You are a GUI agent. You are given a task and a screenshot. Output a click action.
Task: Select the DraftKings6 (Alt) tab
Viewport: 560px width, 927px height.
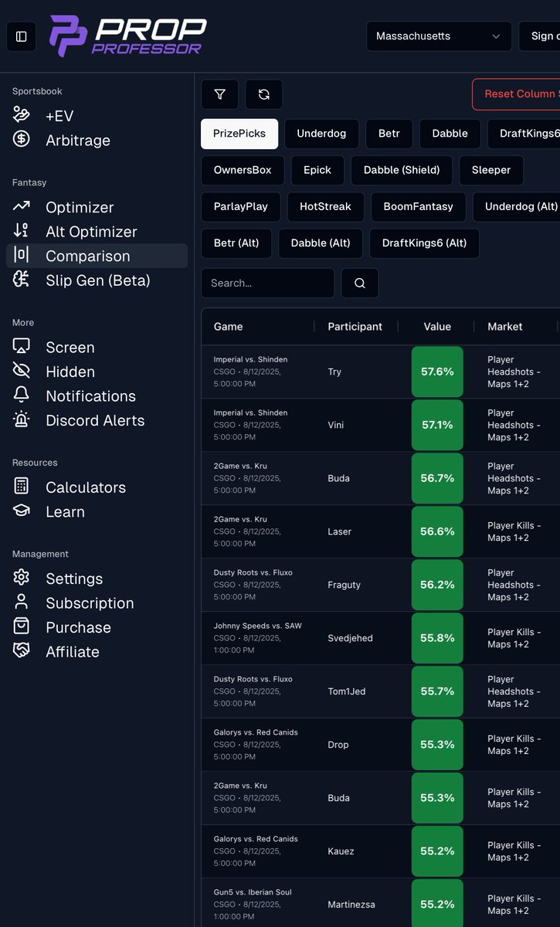(x=425, y=243)
